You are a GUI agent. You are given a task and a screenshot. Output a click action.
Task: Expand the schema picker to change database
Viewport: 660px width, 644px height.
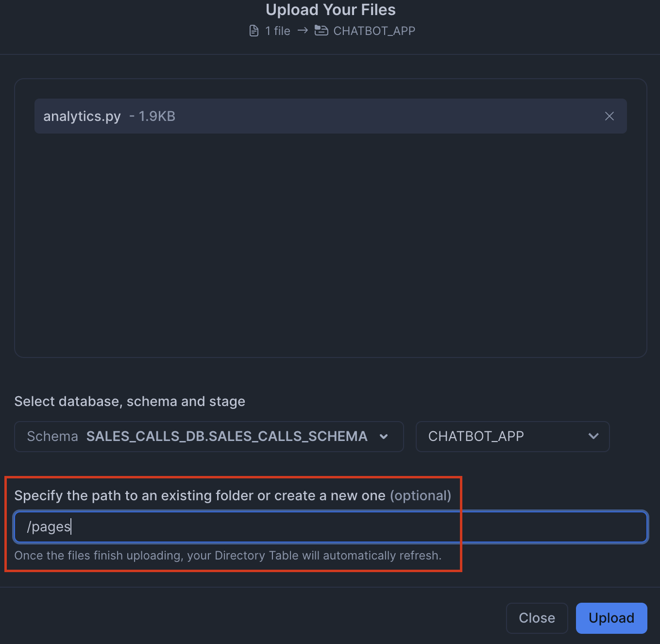pyautogui.click(x=209, y=436)
